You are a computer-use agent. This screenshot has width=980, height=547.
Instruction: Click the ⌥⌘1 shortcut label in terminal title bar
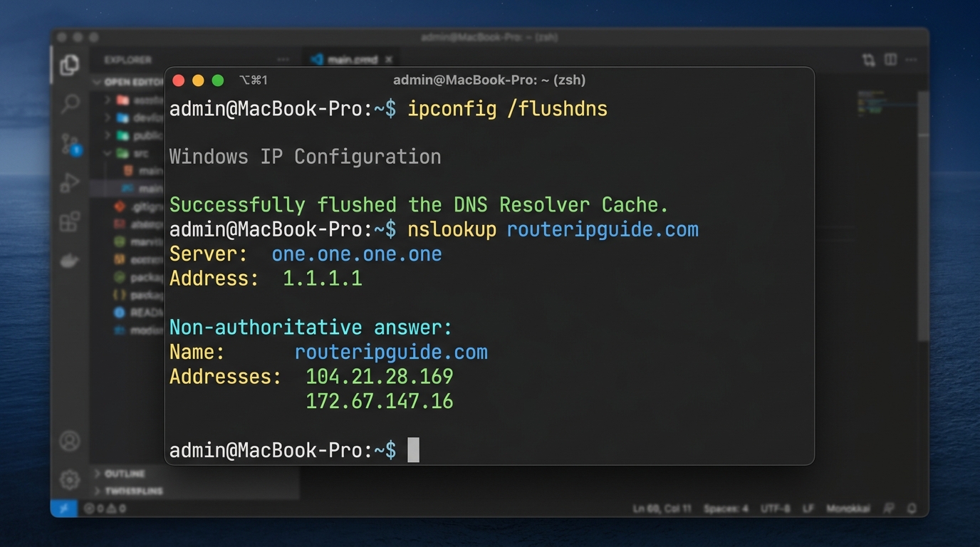point(254,80)
